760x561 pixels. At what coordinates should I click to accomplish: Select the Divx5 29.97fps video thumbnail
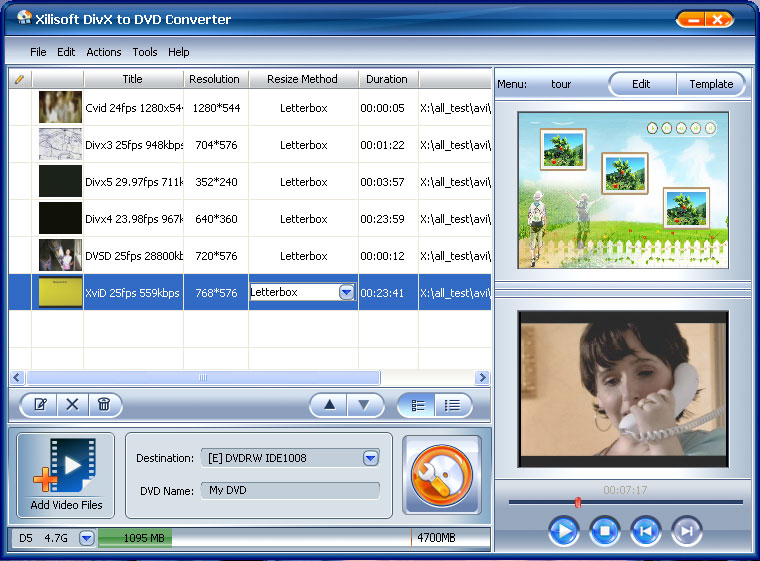click(x=60, y=181)
